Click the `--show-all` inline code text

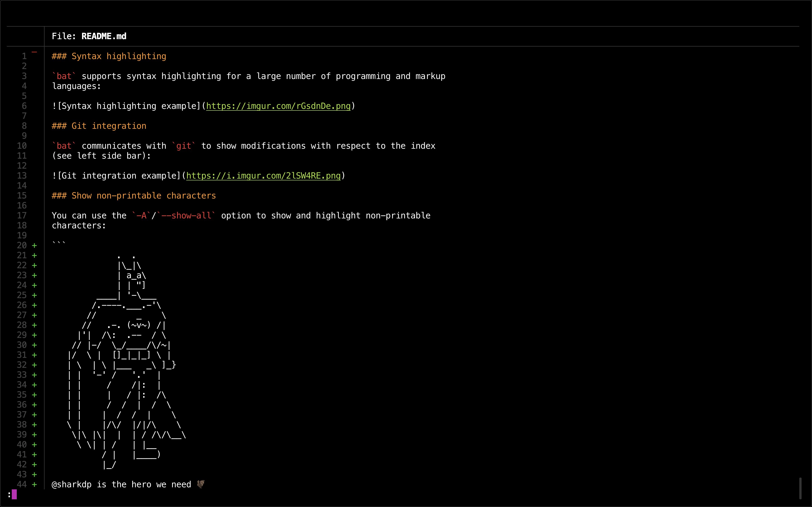[x=186, y=216]
